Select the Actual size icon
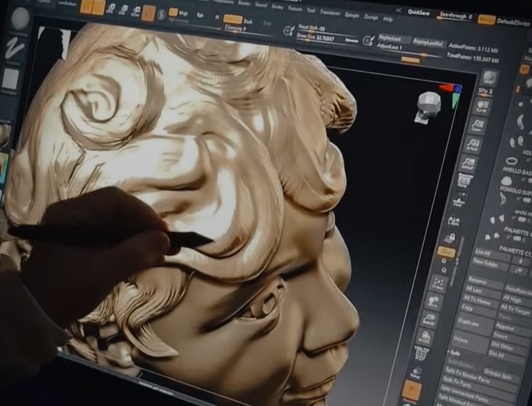Screen dimensions: 532x406 pos(472,144)
